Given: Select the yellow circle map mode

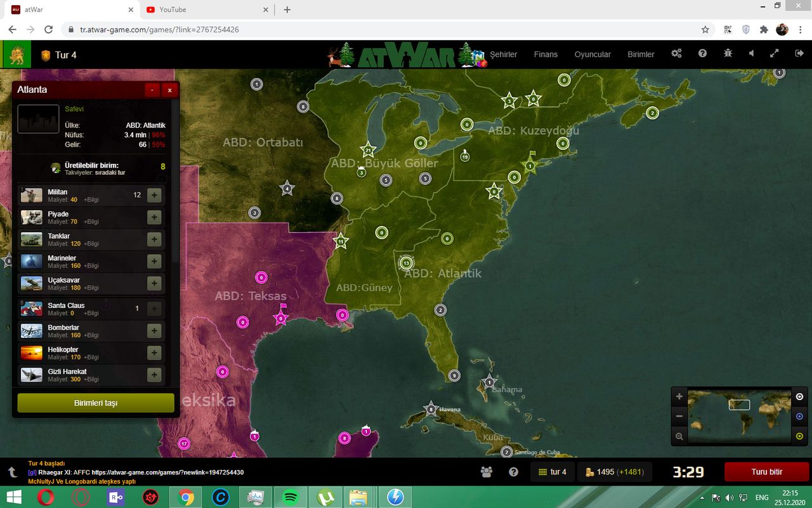Looking at the screenshot, I should pos(799,436).
